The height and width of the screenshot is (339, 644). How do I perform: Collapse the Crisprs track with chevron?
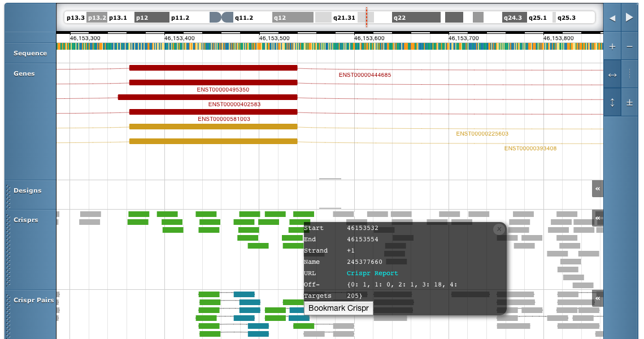(x=598, y=218)
